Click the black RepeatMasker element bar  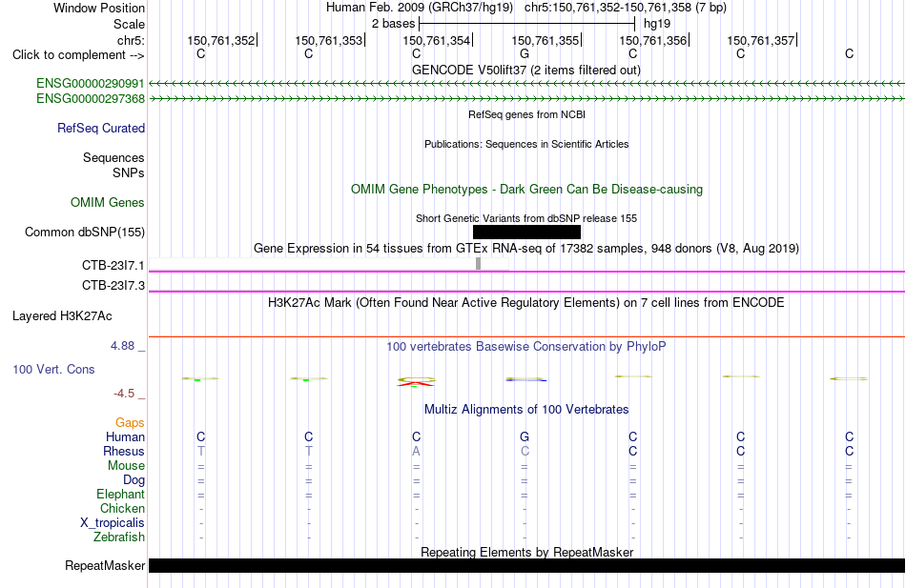526,565
